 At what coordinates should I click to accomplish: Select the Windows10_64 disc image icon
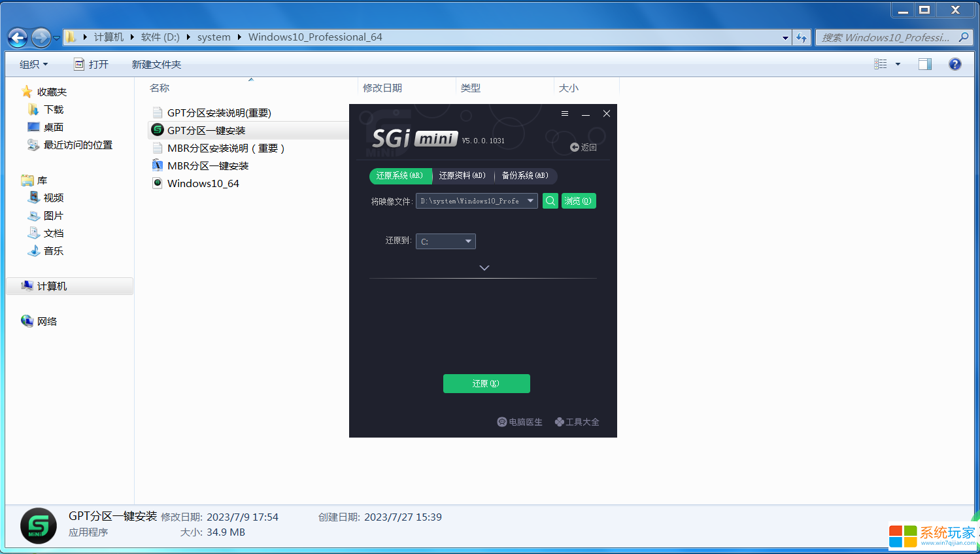point(157,183)
